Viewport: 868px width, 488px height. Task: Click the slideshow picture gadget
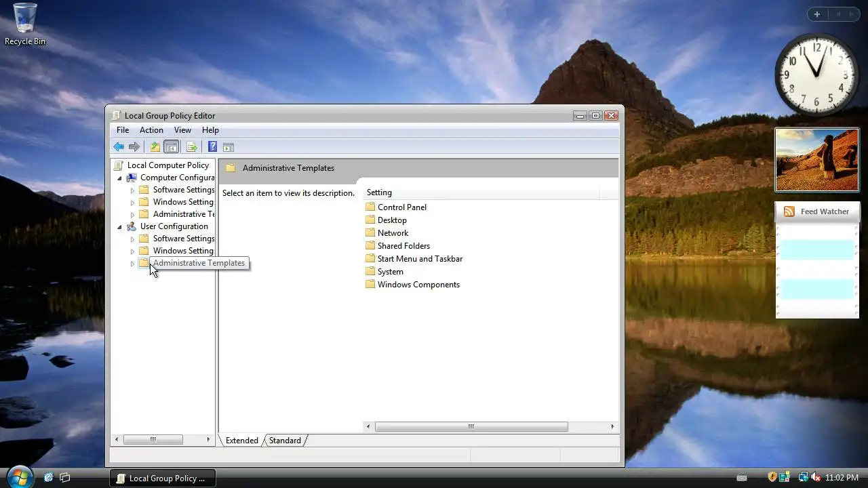click(x=817, y=160)
